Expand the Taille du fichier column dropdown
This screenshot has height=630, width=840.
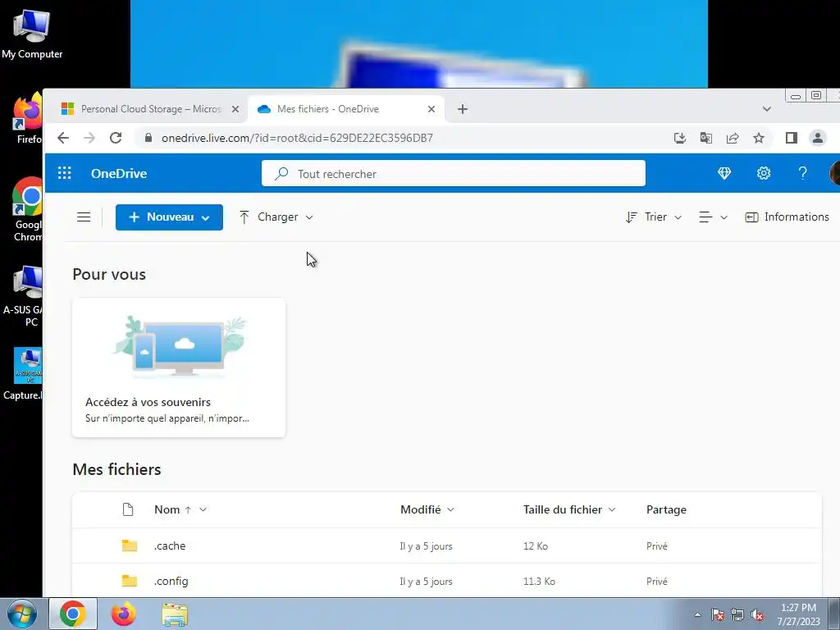[x=612, y=509]
